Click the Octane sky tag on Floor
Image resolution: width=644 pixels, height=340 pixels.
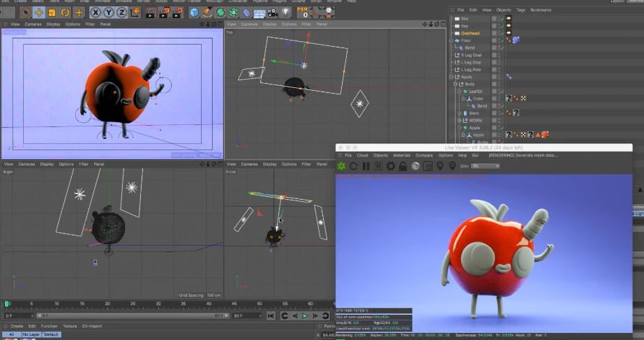pyautogui.click(x=516, y=40)
